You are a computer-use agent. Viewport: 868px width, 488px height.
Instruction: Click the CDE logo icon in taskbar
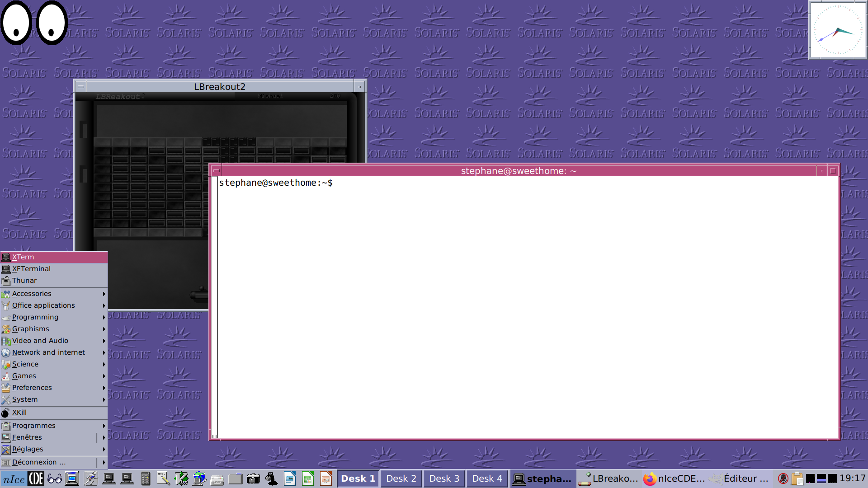tap(36, 479)
